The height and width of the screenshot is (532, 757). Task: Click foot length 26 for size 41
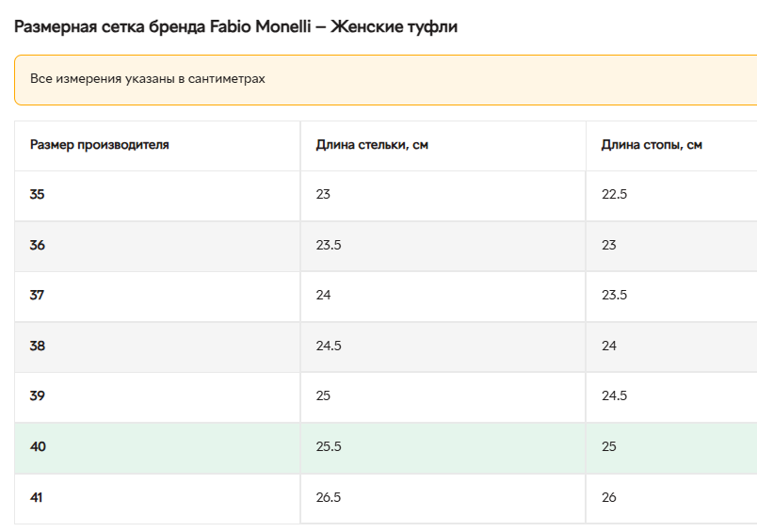point(609,497)
